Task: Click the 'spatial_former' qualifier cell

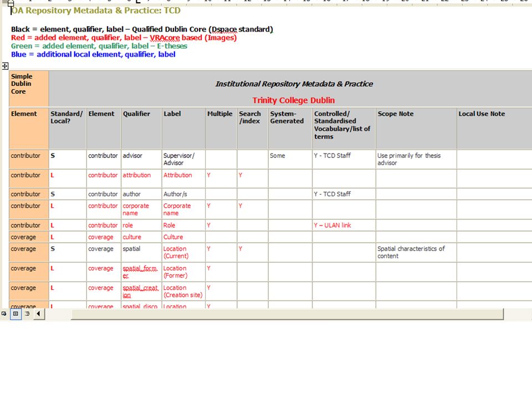Action: pyautogui.click(x=141, y=272)
